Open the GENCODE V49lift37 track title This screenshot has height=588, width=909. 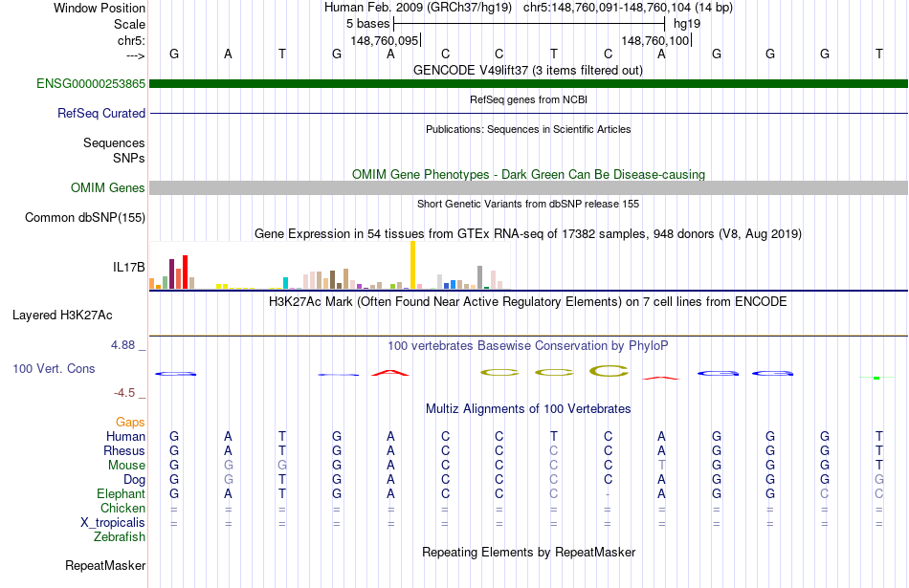click(x=528, y=70)
